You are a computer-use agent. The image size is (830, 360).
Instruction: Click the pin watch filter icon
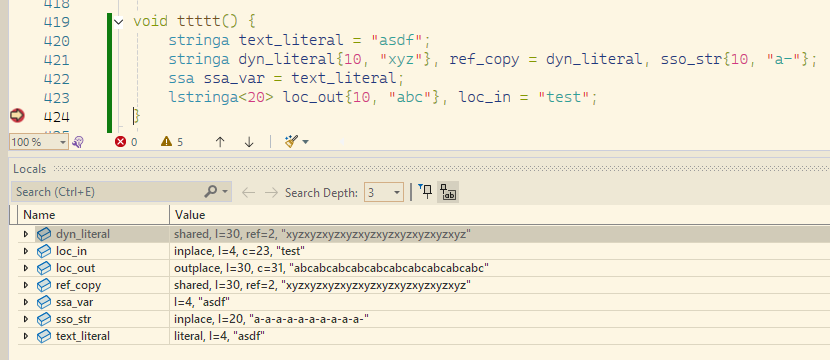pyautogui.click(x=425, y=192)
